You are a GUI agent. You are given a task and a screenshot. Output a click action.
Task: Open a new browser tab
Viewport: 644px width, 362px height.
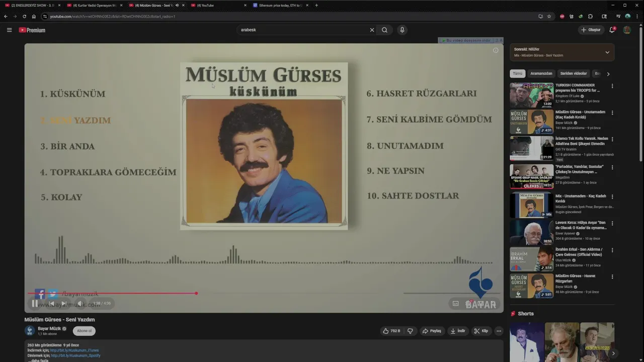coord(316,5)
